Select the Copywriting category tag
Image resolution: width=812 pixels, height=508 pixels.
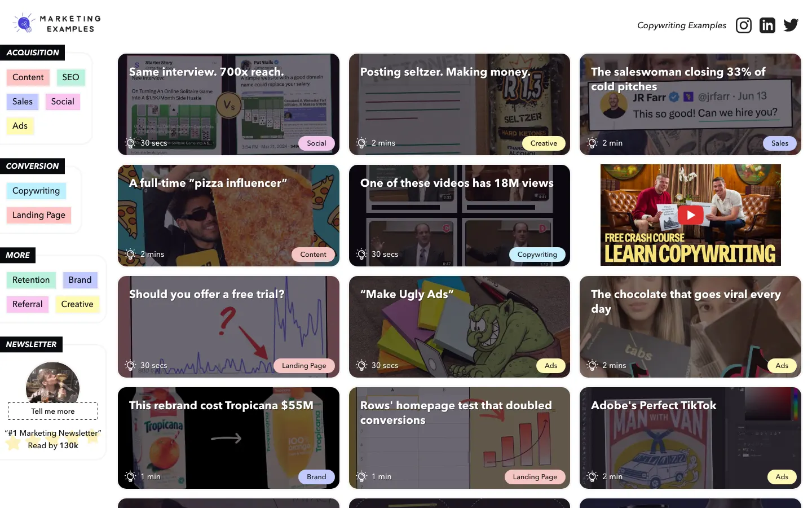(x=36, y=191)
